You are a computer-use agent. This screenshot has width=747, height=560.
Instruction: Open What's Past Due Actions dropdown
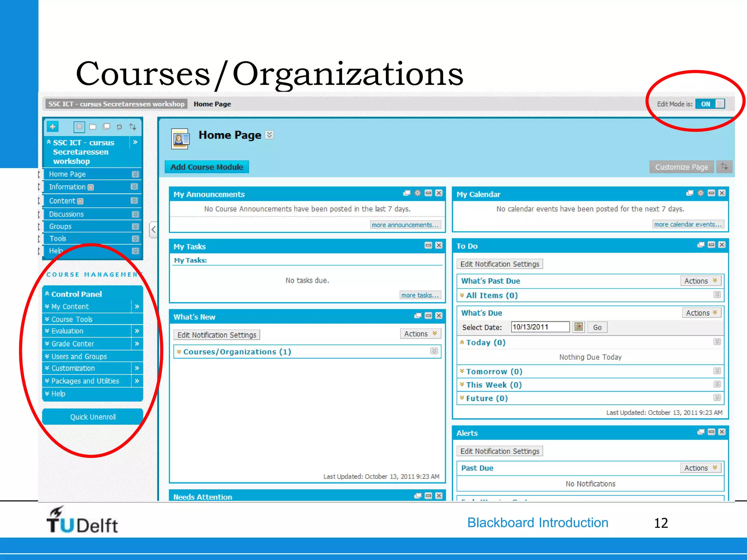701,281
